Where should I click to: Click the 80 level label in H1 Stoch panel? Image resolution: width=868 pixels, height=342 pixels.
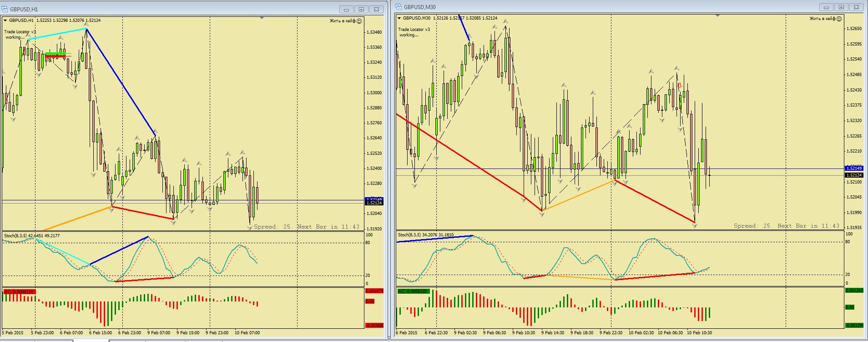pos(368,243)
